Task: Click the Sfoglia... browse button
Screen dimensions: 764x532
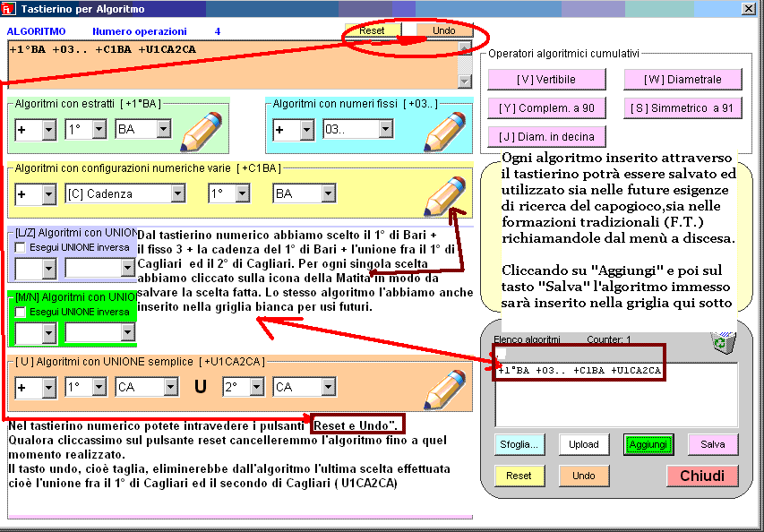Action: (519, 444)
